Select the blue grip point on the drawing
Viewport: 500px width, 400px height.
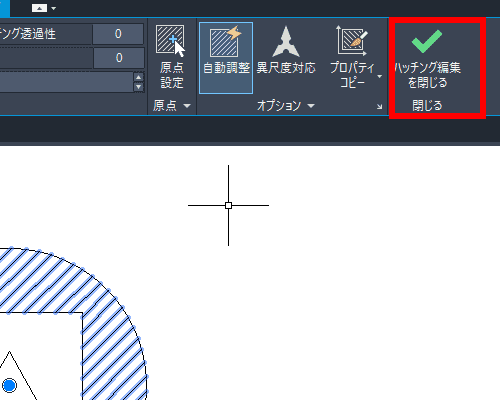(x=9, y=385)
